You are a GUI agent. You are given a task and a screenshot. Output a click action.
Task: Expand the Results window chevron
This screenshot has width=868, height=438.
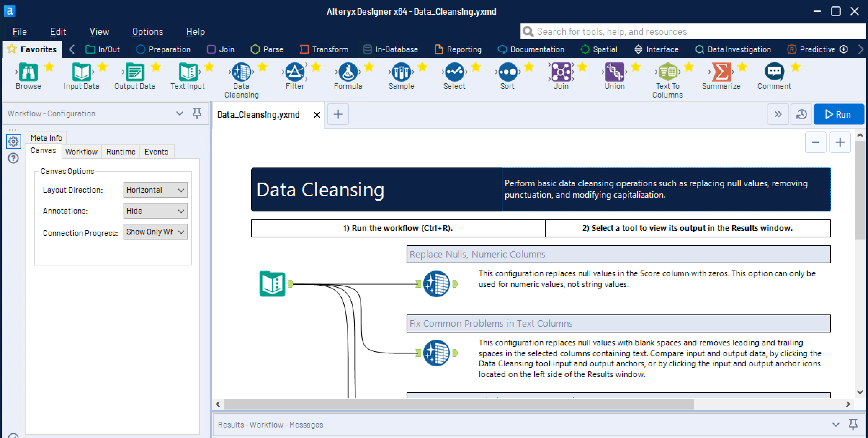tap(836, 425)
